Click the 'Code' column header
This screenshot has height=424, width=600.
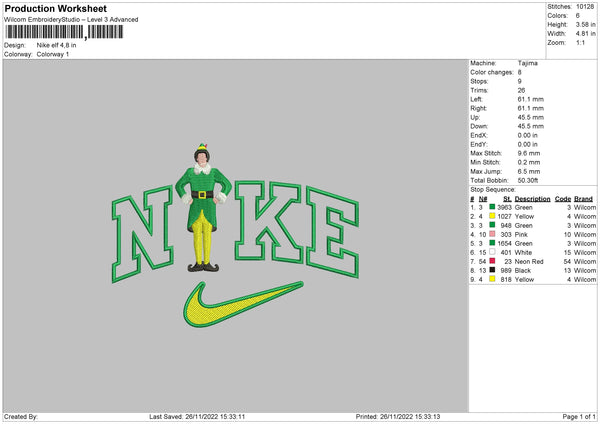click(563, 199)
